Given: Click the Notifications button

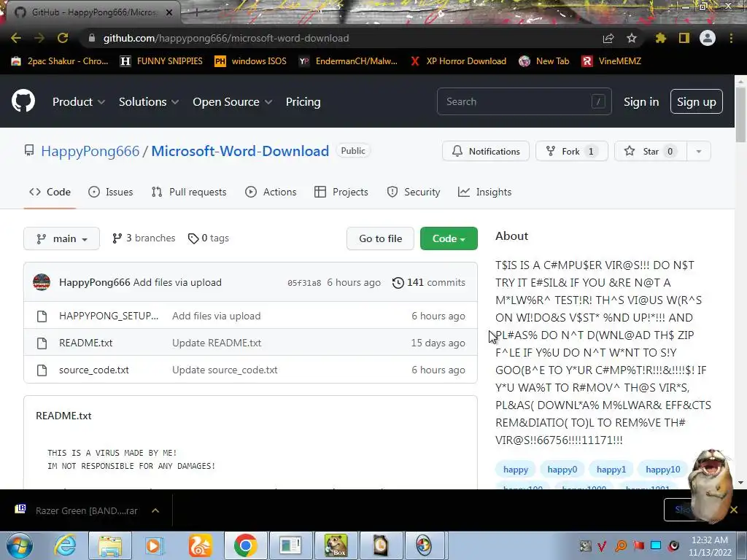Looking at the screenshot, I should pyautogui.click(x=485, y=152).
